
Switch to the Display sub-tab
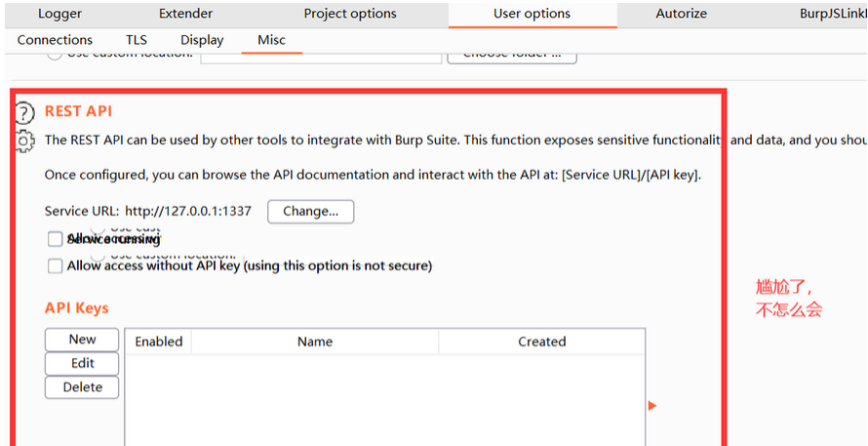[x=202, y=40]
